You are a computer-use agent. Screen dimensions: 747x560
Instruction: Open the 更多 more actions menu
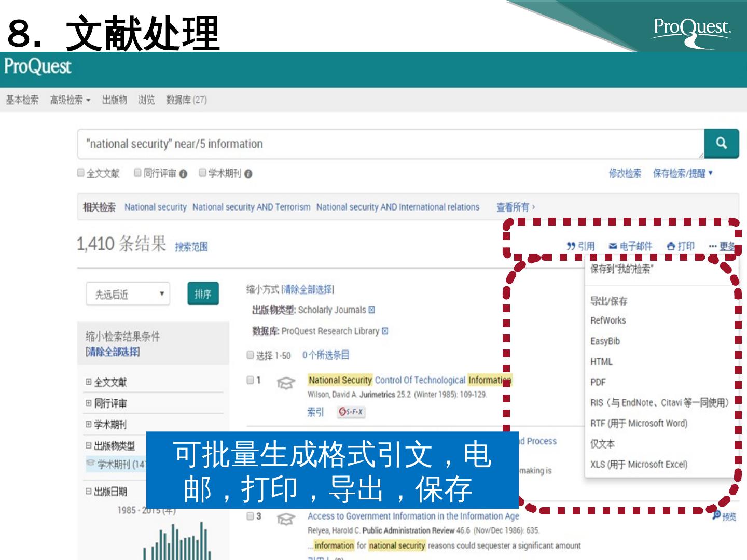pyautogui.click(x=722, y=246)
